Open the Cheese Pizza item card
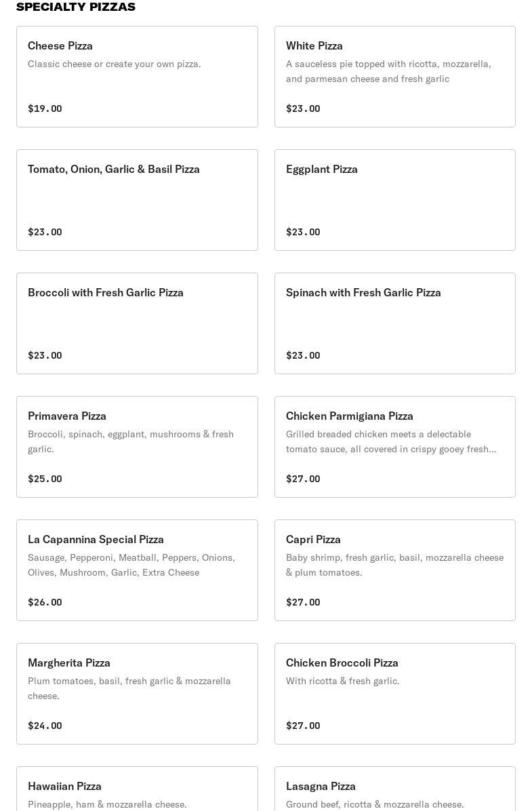The image size is (532, 811). (137, 77)
